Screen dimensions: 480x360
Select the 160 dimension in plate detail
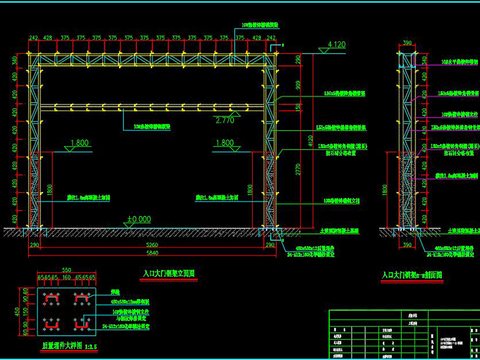pyautogui.click(x=67, y=277)
